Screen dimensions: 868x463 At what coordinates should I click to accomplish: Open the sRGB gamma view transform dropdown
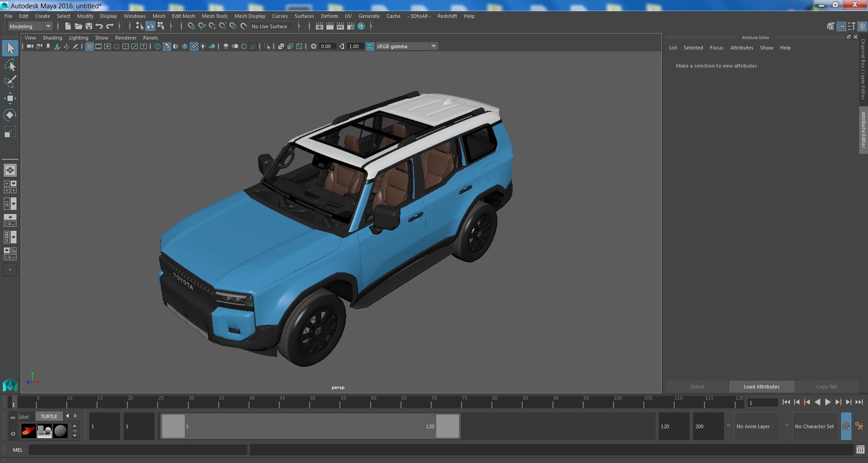(x=406, y=46)
